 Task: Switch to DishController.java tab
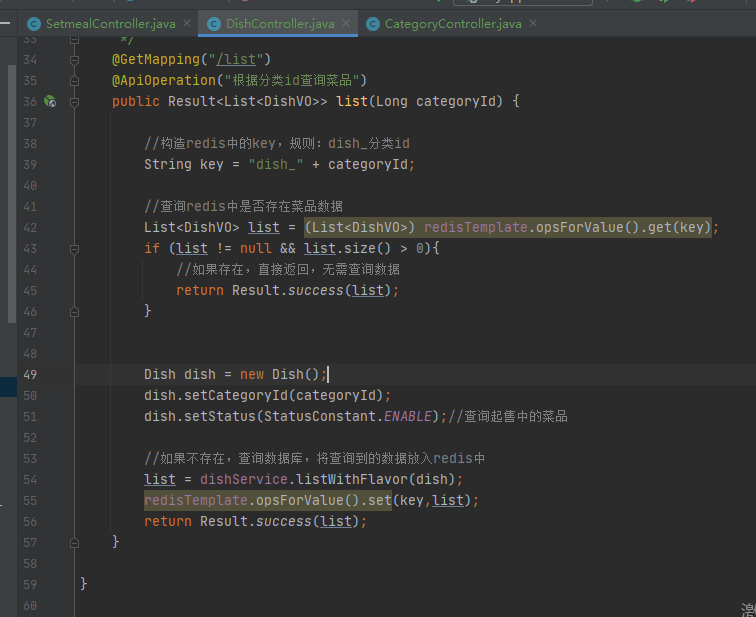pos(280,24)
